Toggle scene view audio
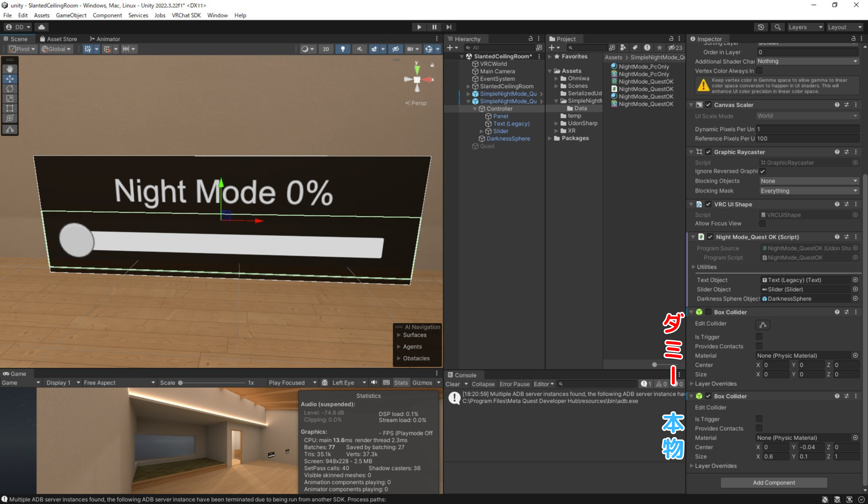The image size is (868, 504). (x=359, y=49)
